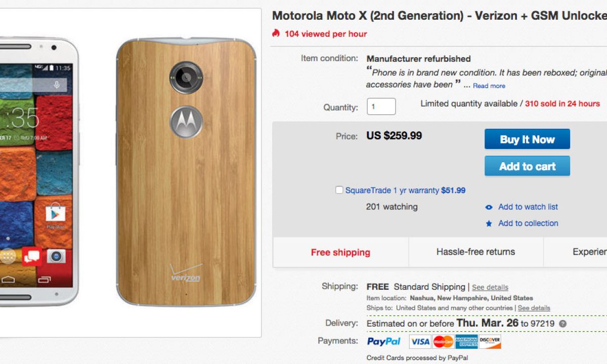Click the Quantity input field
The height and width of the screenshot is (364, 607).
click(x=381, y=107)
